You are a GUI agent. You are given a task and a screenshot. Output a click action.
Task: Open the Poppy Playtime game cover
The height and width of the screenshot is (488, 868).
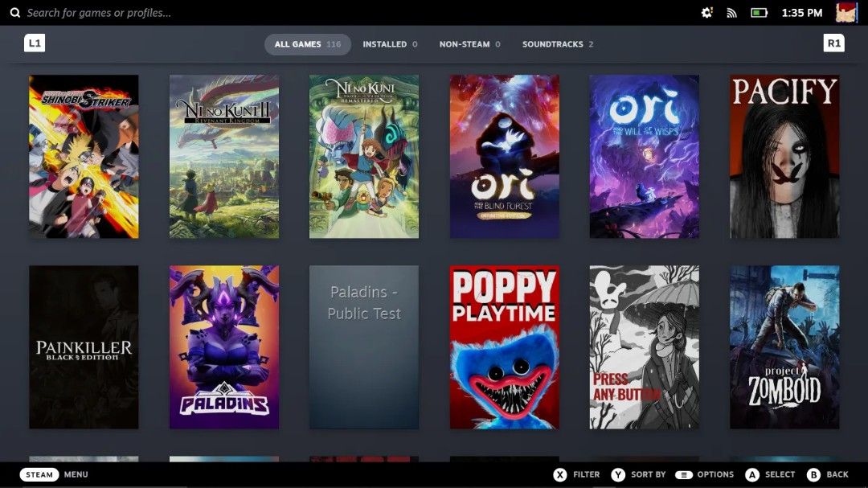pyautogui.click(x=504, y=347)
